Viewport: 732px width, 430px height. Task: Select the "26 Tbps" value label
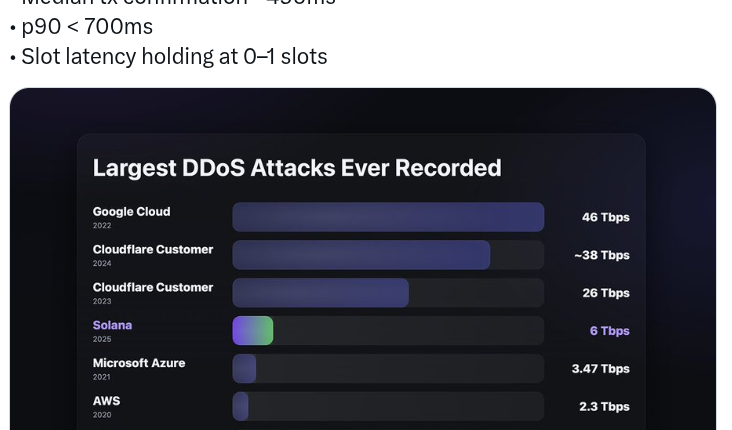pos(605,293)
